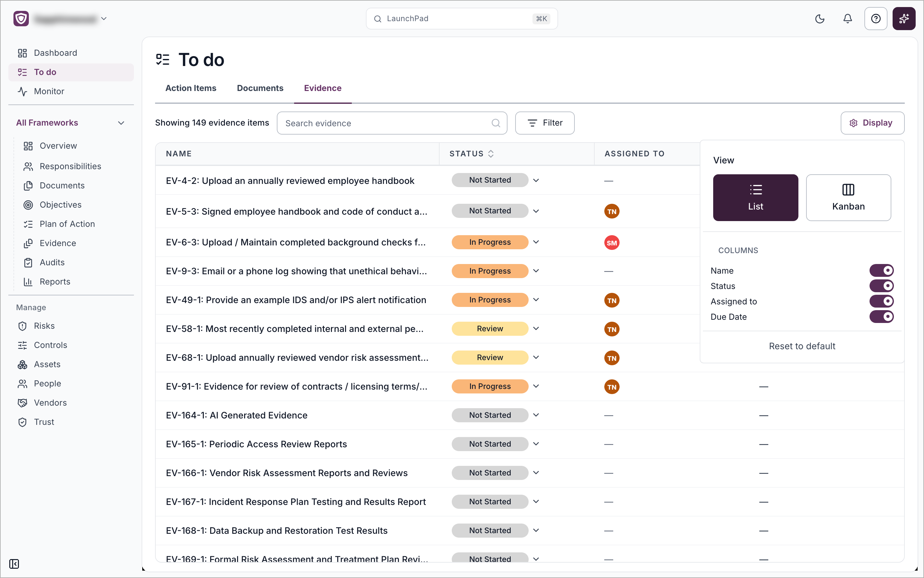Screen dimensions: 924x578
Task: Toggle dark mode moon icon
Action: tap(820, 19)
